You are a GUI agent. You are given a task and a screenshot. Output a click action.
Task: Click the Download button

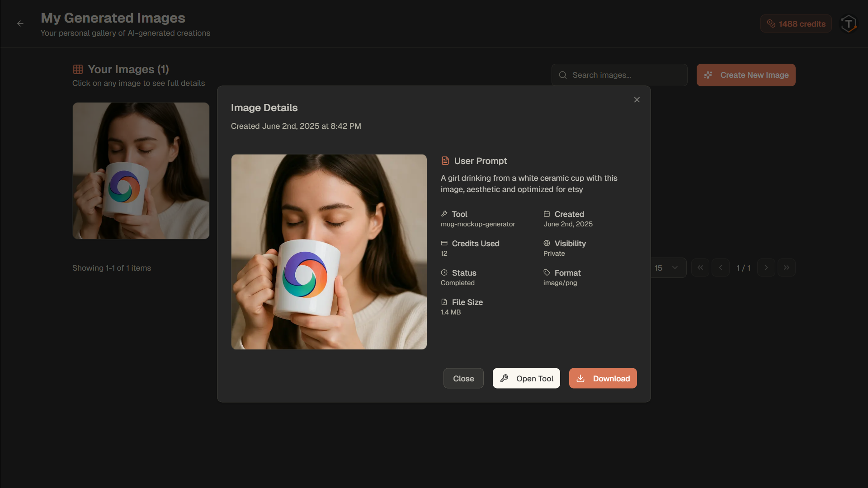[x=603, y=379]
